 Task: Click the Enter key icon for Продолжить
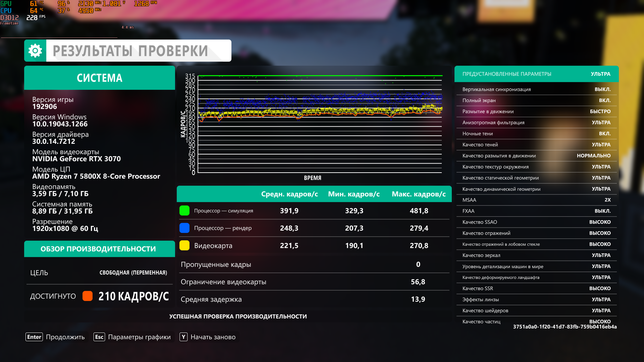tap(34, 337)
